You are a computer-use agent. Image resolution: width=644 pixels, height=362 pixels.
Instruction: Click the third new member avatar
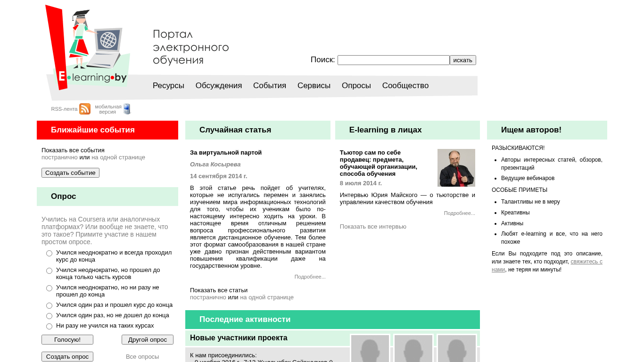click(457, 348)
